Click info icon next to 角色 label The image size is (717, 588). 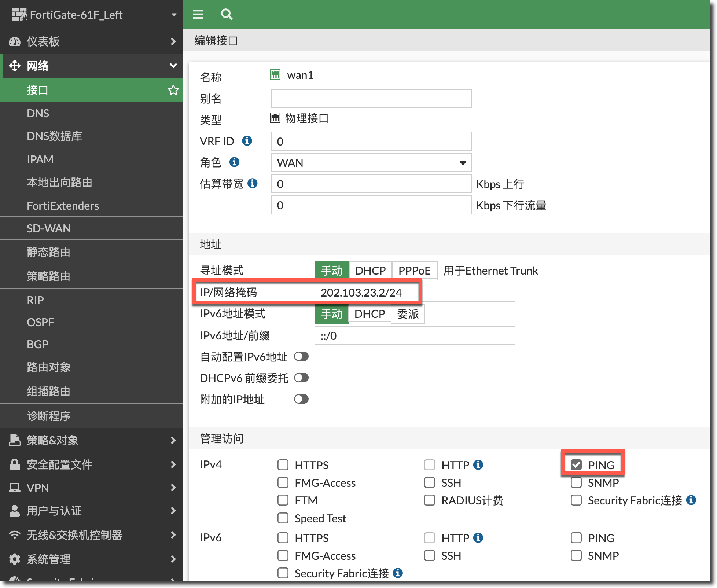tap(234, 162)
